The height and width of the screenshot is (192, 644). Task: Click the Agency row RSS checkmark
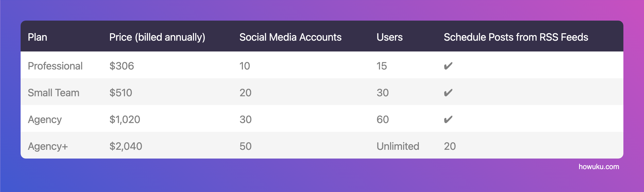(x=448, y=120)
